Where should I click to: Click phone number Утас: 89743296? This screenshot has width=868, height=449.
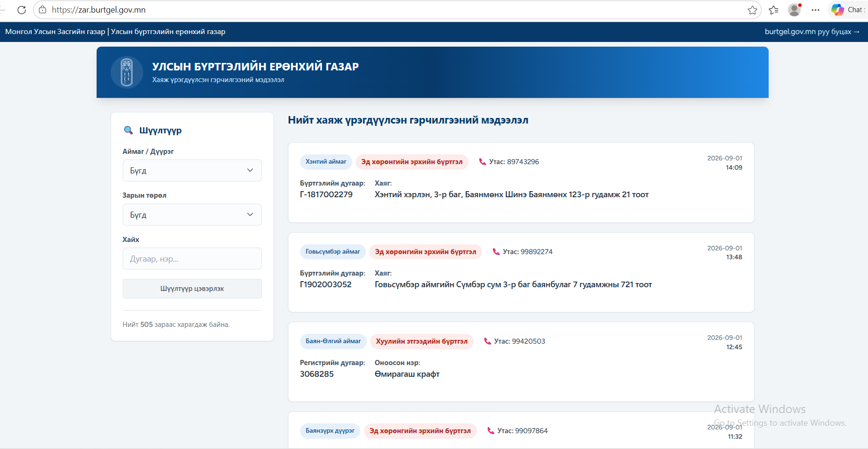(x=514, y=162)
